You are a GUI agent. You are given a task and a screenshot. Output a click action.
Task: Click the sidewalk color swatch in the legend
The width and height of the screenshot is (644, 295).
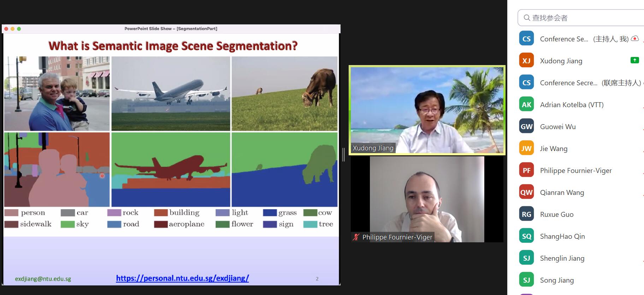pyautogui.click(x=11, y=224)
